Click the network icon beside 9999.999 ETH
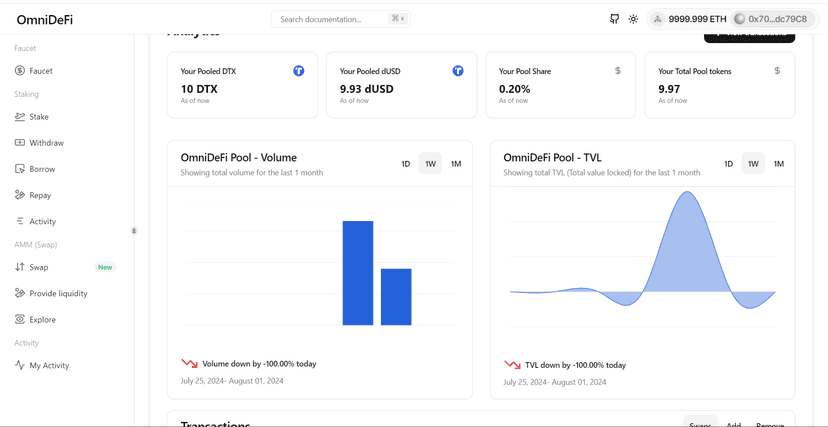The image size is (828, 427). click(x=657, y=19)
